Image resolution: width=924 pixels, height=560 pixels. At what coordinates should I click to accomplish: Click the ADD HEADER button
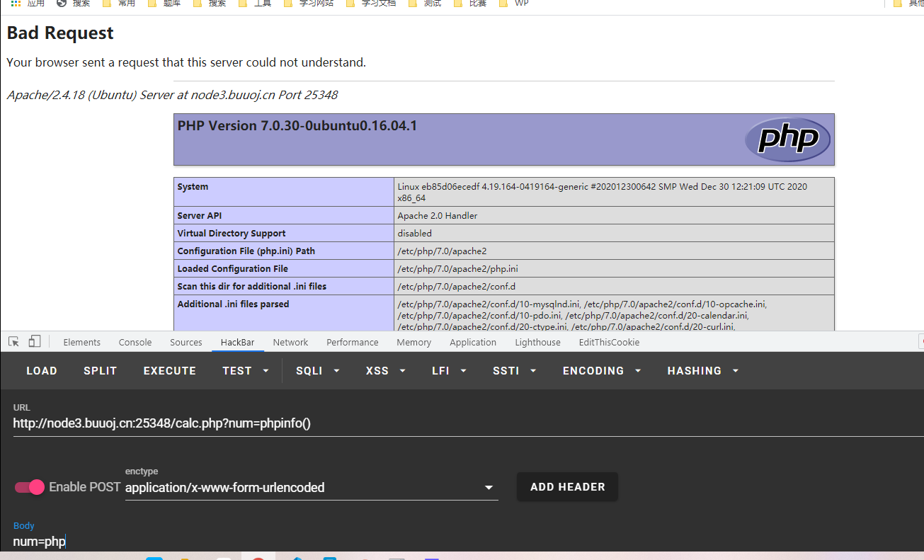click(567, 487)
